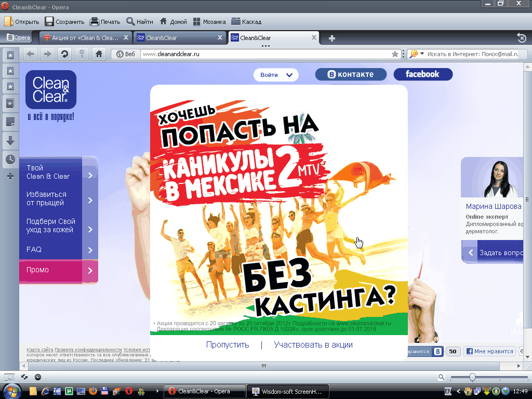The width and height of the screenshot is (532, 399).
Task: Toggle the panel button in status bar
Action: 9,377
